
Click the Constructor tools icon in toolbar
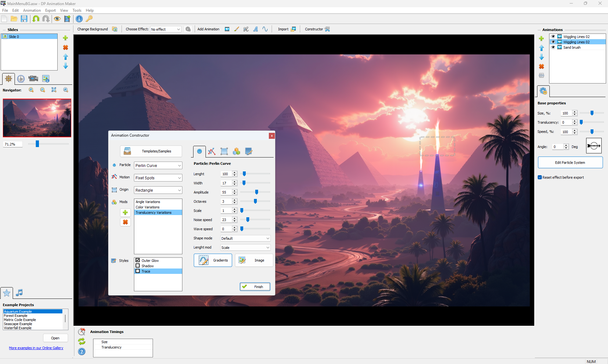327,29
